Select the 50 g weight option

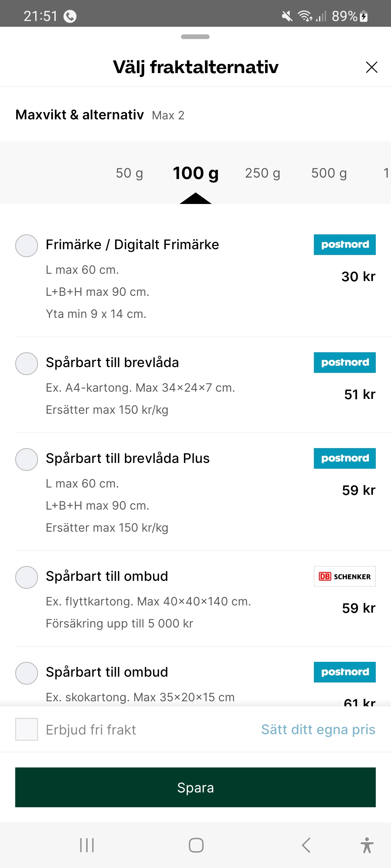(129, 173)
